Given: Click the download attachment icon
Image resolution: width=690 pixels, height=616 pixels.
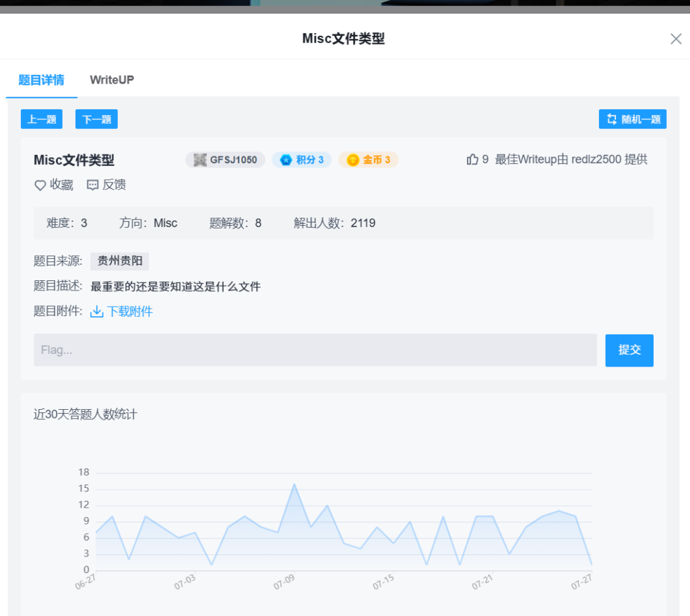Looking at the screenshot, I should 97,311.
